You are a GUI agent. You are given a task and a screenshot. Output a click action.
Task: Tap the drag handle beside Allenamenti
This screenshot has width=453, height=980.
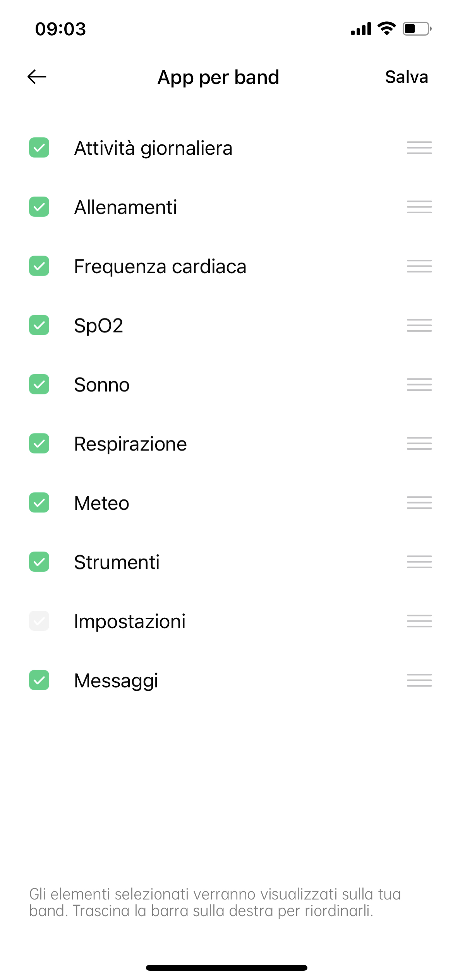(419, 207)
